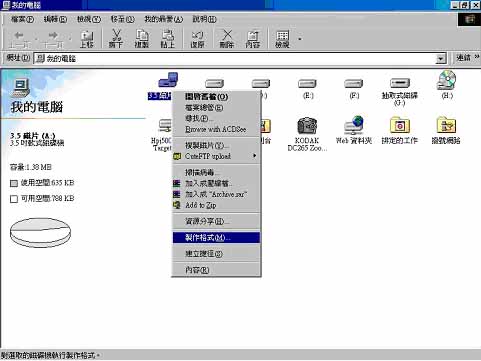Click the Add to Zip icon in menu
The image size is (481, 361).
177,205
